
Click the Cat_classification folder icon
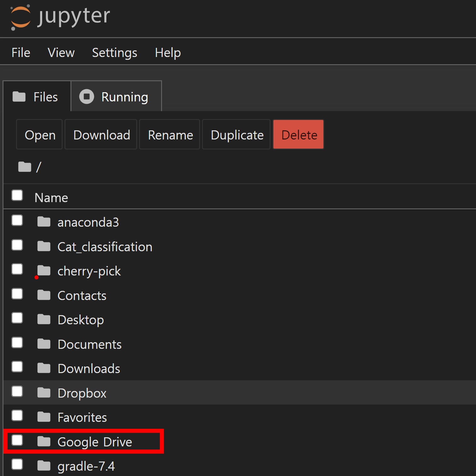click(x=44, y=246)
